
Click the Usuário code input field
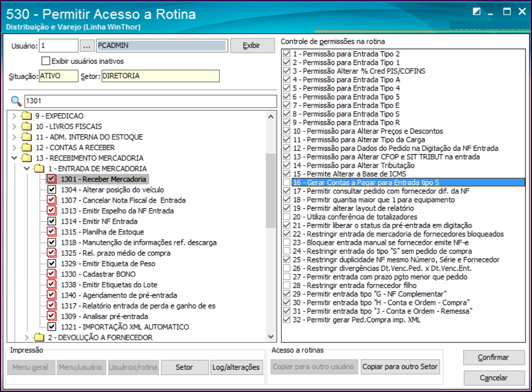click(58, 45)
